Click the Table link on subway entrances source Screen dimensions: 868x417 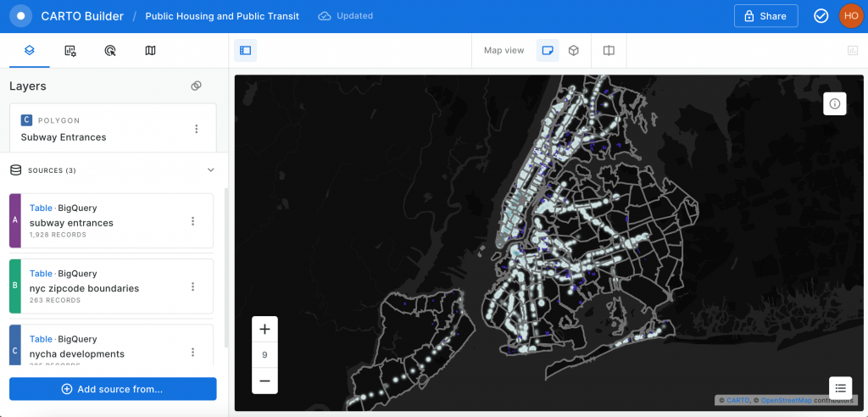pyautogui.click(x=41, y=208)
